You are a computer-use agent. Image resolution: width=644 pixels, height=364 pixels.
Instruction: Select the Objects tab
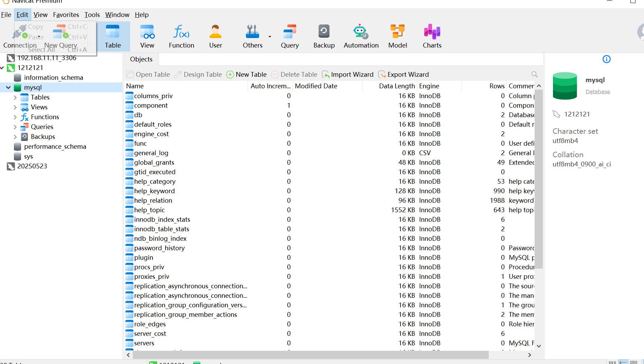[x=141, y=59]
